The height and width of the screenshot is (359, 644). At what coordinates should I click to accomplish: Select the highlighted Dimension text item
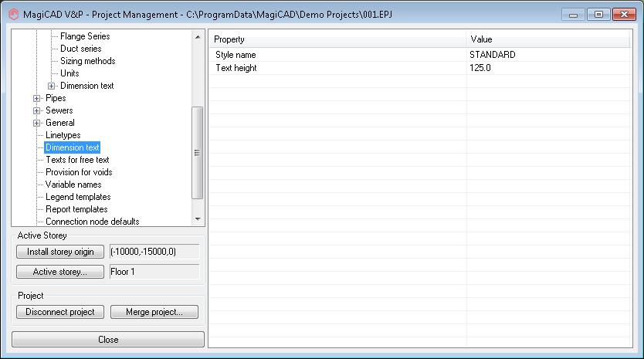73,147
